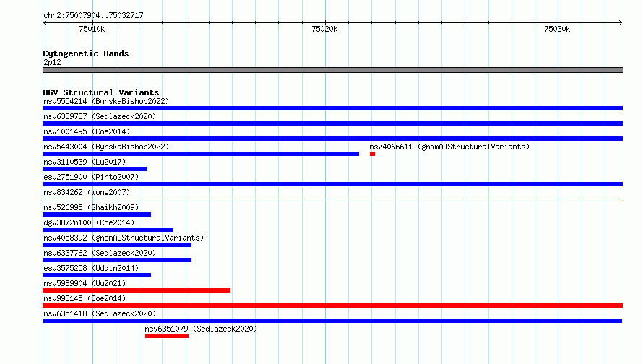Click the 75030k ruler tick label
Image resolution: width=643 pixels, height=364 pixels.
click(557, 29)
